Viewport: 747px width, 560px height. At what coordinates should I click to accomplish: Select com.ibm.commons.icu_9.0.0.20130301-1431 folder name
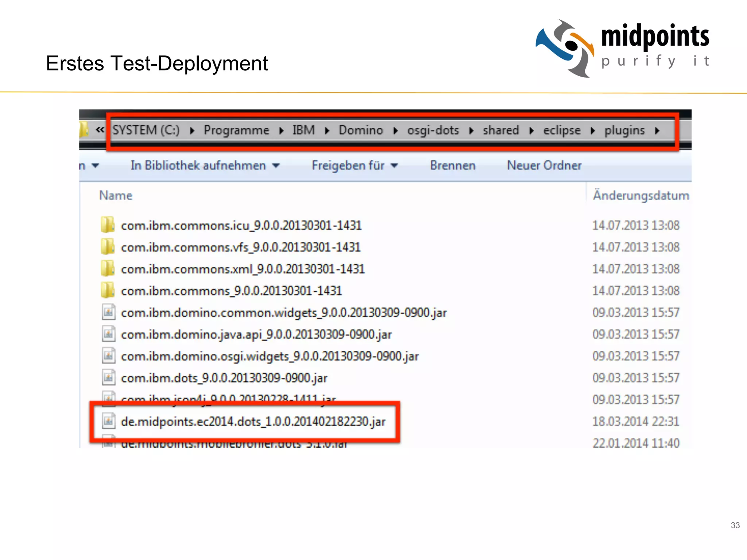pyautogui.click(x=241, y=226)
